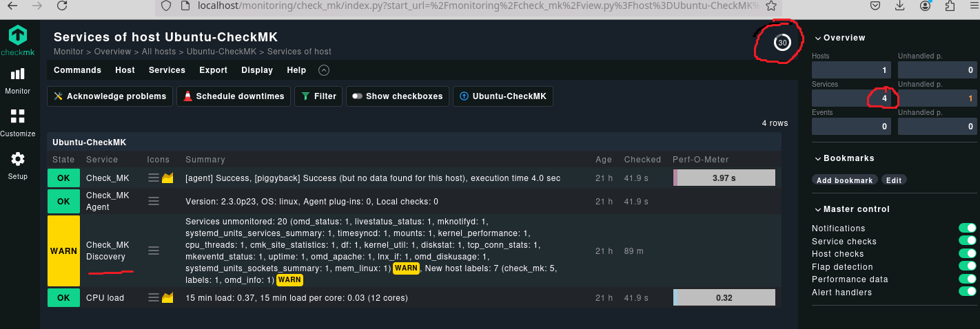980x329 pixels.
Task: Disable the Notifications master control switch
Action: [967, 229]
